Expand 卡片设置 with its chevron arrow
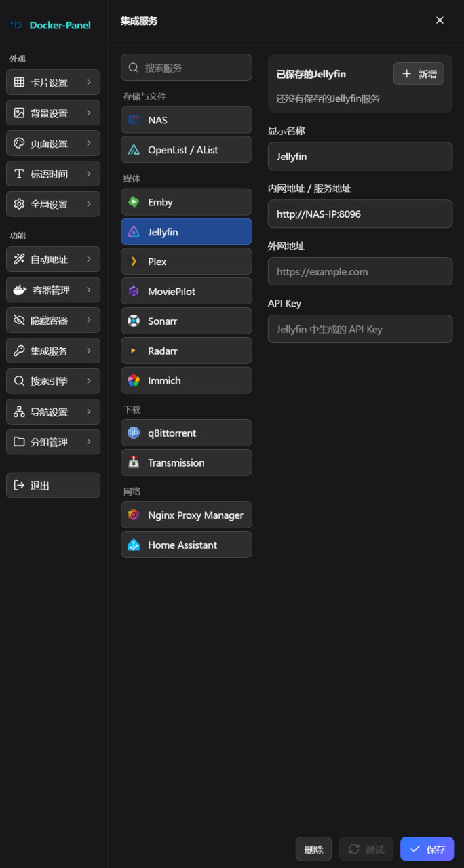This screenshot has height=868, width=464. [x=89, y=82]
